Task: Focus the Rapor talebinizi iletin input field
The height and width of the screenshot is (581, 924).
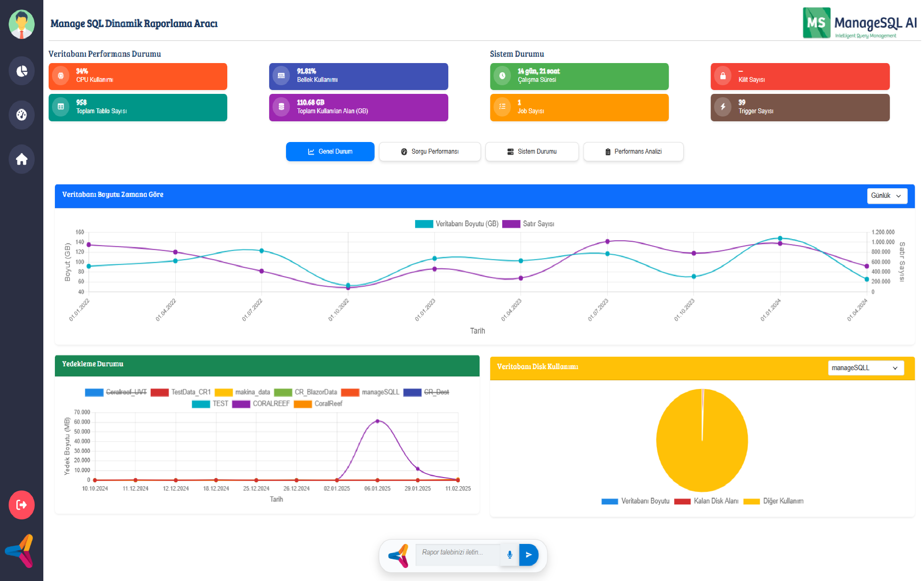Action: click(456, 553)
